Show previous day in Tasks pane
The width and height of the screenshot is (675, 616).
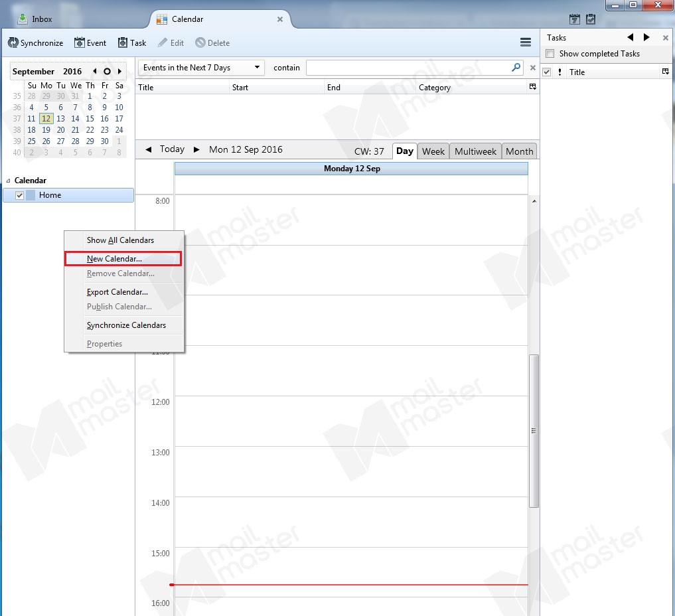[631, 37]
